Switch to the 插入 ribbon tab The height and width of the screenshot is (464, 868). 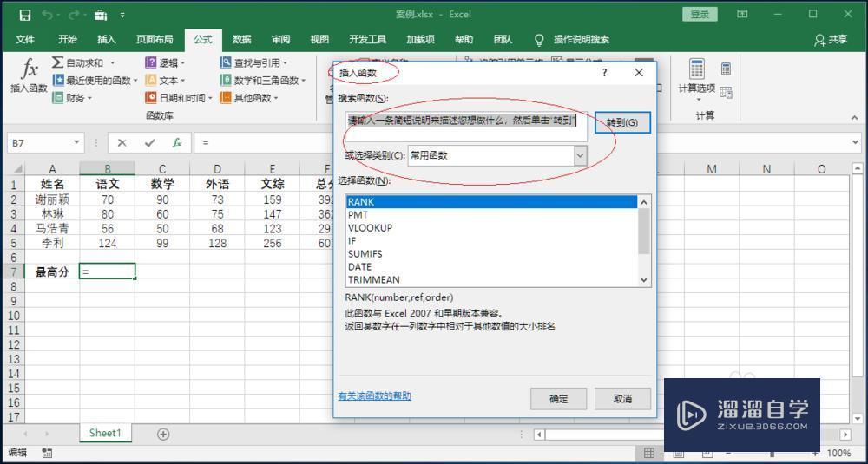click(x=106, y=40)
